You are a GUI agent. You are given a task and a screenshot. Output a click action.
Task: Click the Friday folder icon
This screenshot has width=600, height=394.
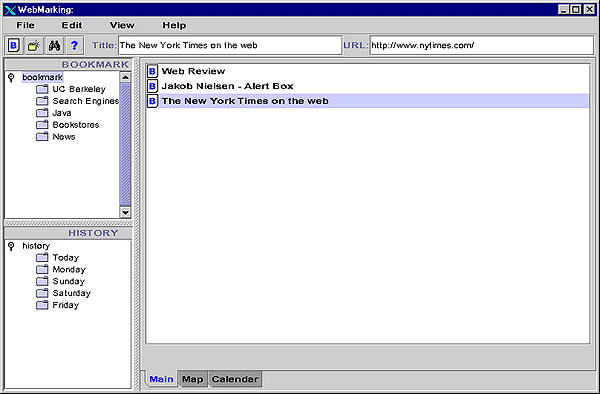tap(42, 305)
